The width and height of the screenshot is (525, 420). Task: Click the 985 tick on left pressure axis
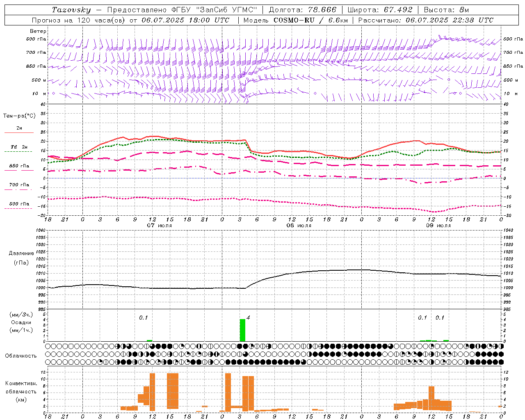coord(43,309)
